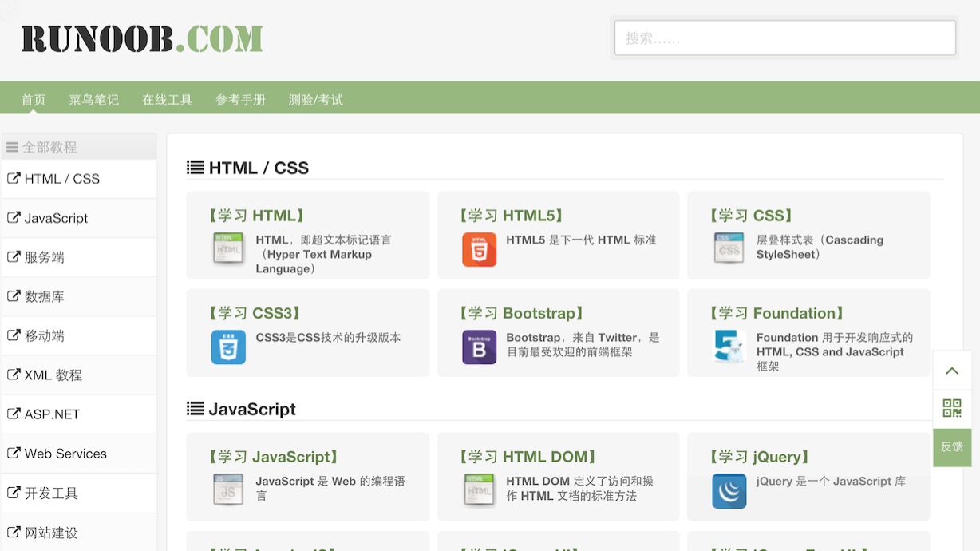Image resolution: width=980 pixels, height=551 pixels.
Task: Click the HTML DOM file icon
Action: tap(479, 490)
